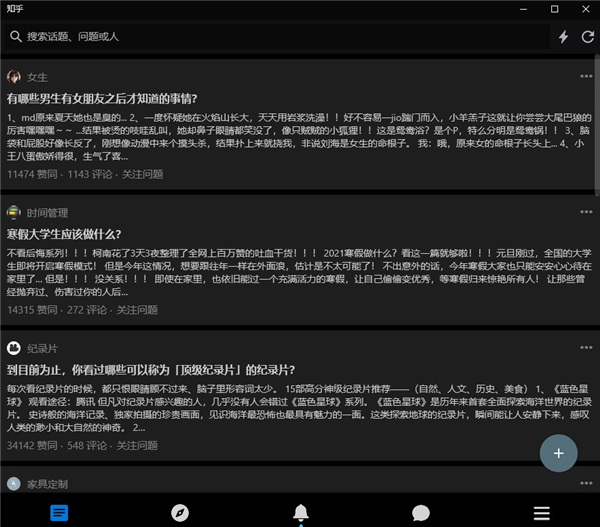
Task: Open more options on the 女生 card
Action: [586, 76]
